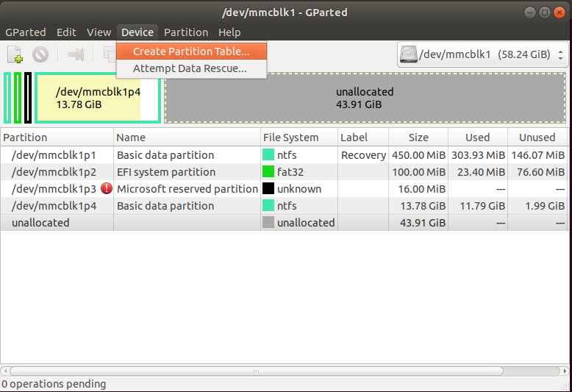This screenshot has height=392, width=572.
Task: Click Microsoft reserved partition name
Action: tap(187, 189)
